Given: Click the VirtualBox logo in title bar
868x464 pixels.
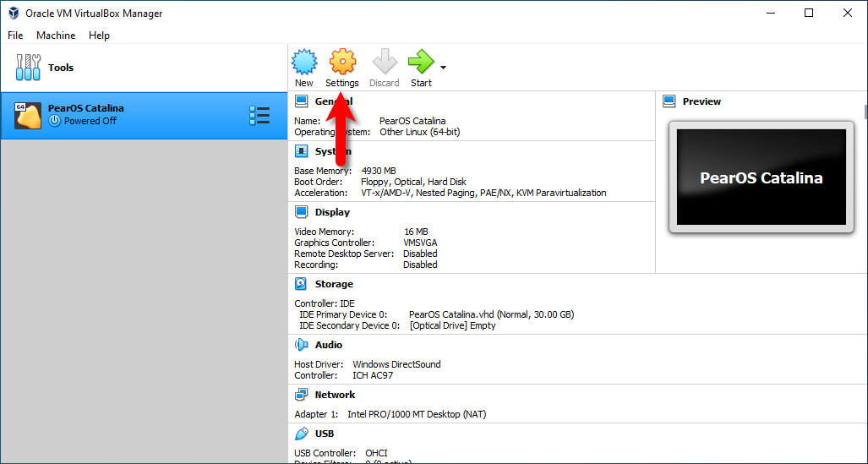Looking at the screenshot, I should point(14,14).
